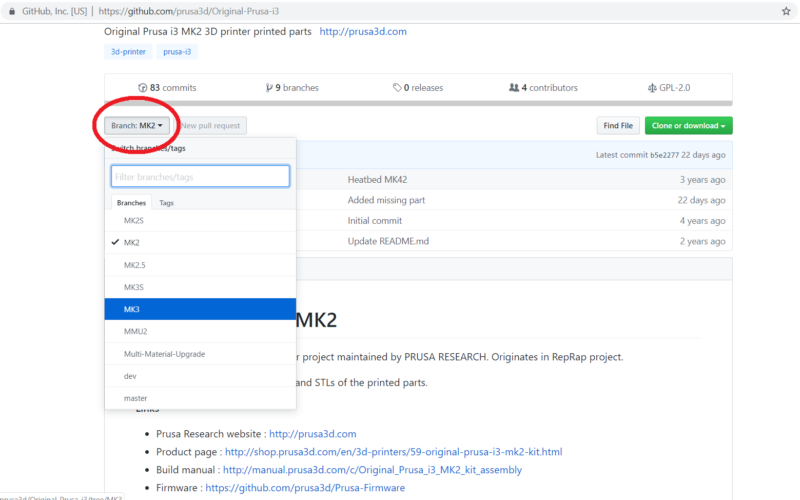Image resolution: width=800 pixels, height=500 pixels.
Task: Choose the MK2.5 branch from list
Action: 135,265
